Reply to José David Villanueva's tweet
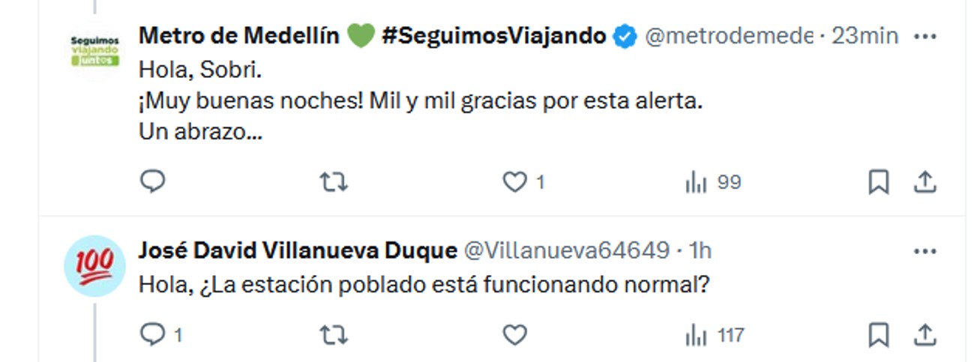Viewport: 980px width, 362px height. pyautogui.click(x=153, y=335)
